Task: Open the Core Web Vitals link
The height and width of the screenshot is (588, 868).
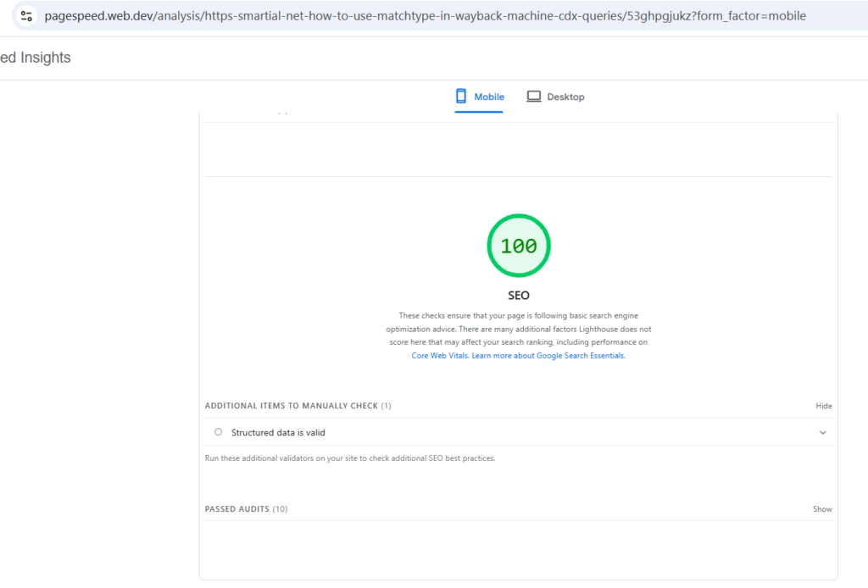Action: coord(440,356)
